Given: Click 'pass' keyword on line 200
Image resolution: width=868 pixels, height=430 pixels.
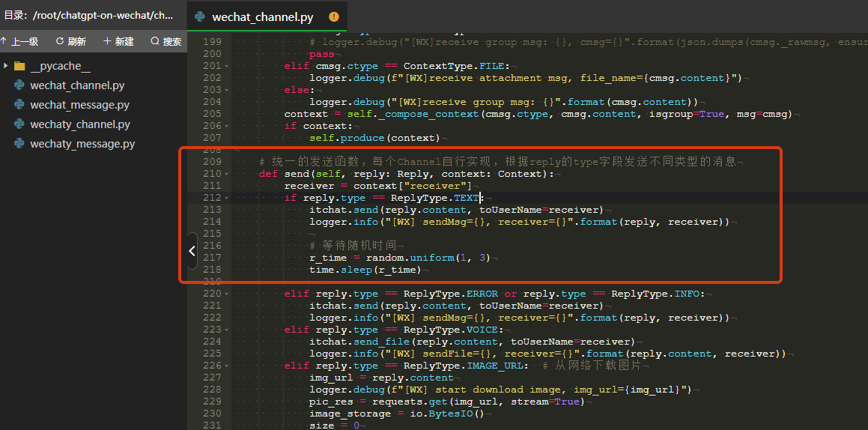Looking at the screenshot, I should (x=321, y=54).
